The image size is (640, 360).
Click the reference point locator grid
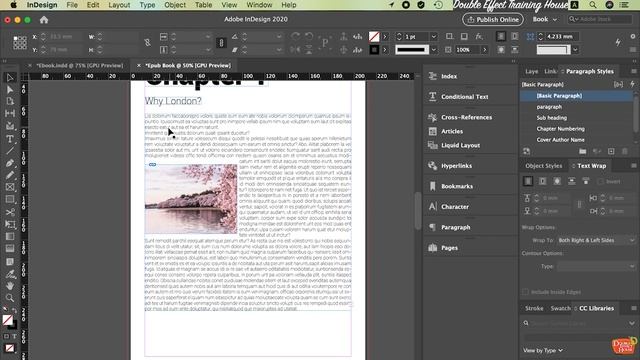[x=20, y=42]
